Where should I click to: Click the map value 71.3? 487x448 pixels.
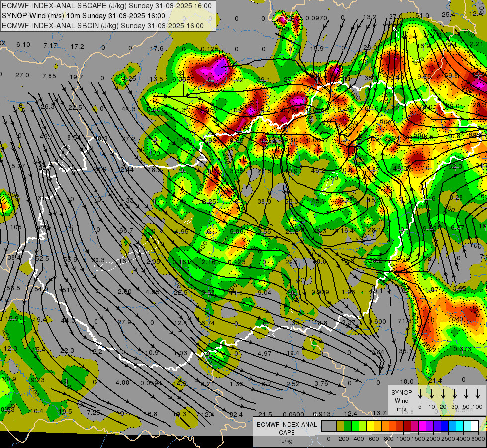[405, 321]
